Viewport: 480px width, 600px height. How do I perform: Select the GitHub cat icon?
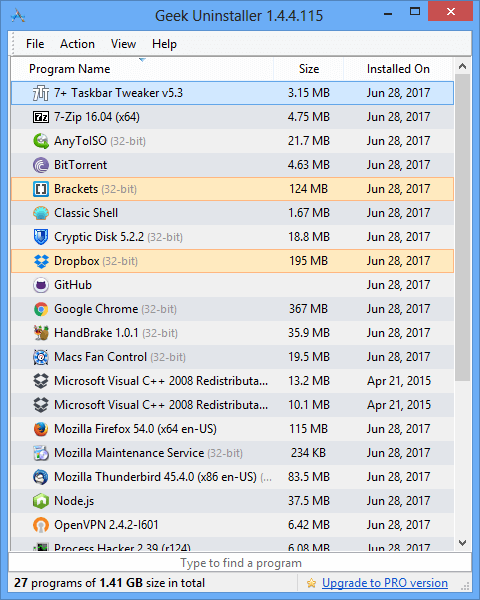[41, 285]
